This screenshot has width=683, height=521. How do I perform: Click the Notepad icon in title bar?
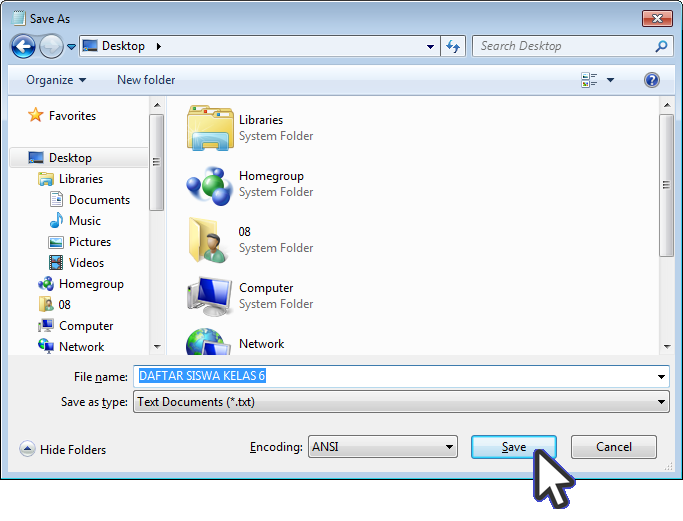coord(18,18)
